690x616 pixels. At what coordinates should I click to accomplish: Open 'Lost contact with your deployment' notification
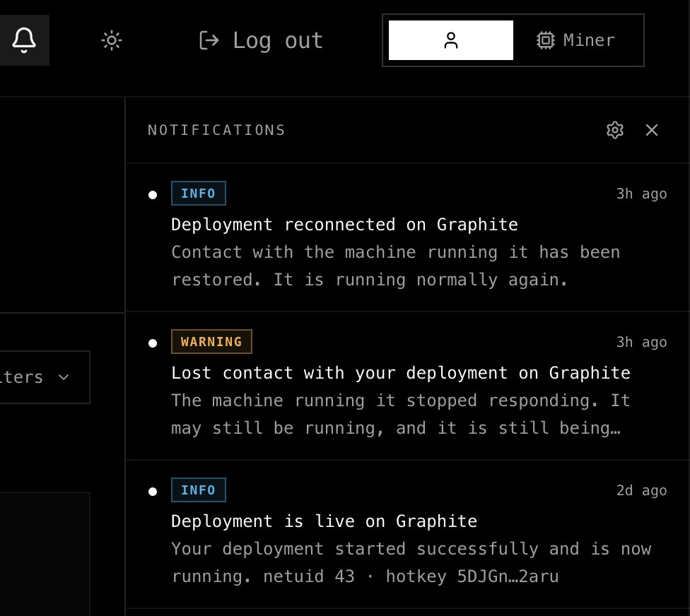(x=407, y=386)
